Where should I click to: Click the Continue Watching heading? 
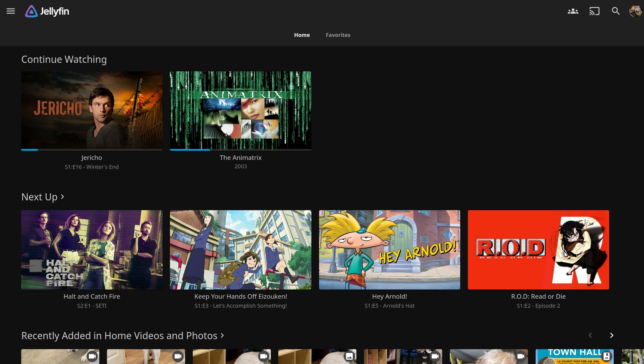pyautogui.click(x=64, y=59)
